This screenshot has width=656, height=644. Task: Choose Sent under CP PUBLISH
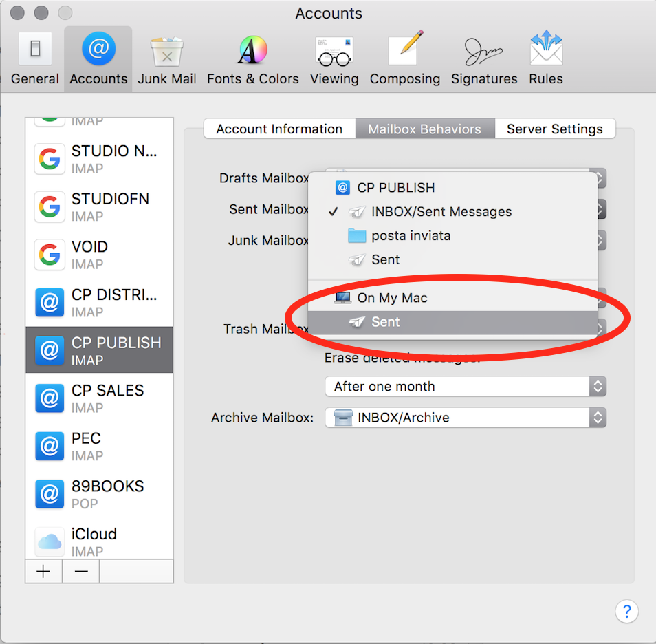point(452,259)
